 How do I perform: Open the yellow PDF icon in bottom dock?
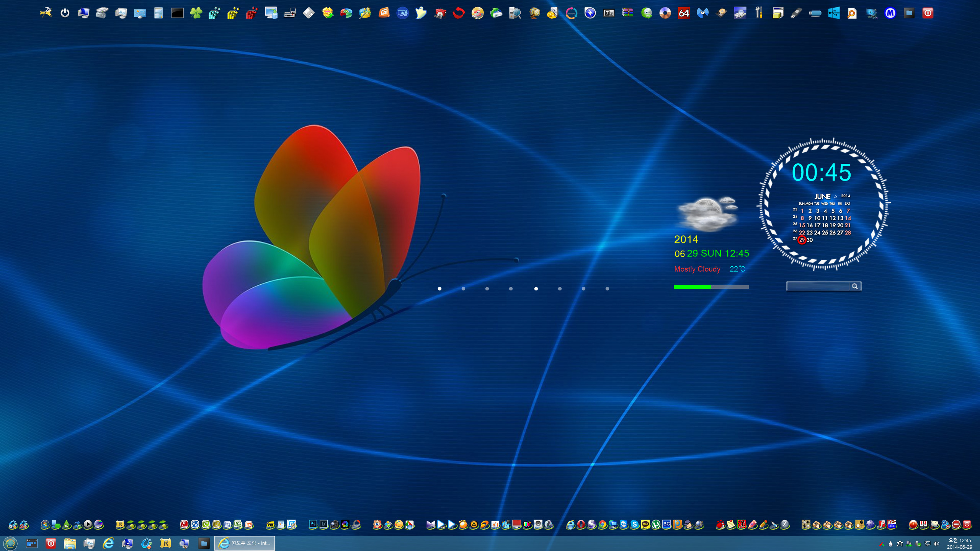click(x=270, y=524)
